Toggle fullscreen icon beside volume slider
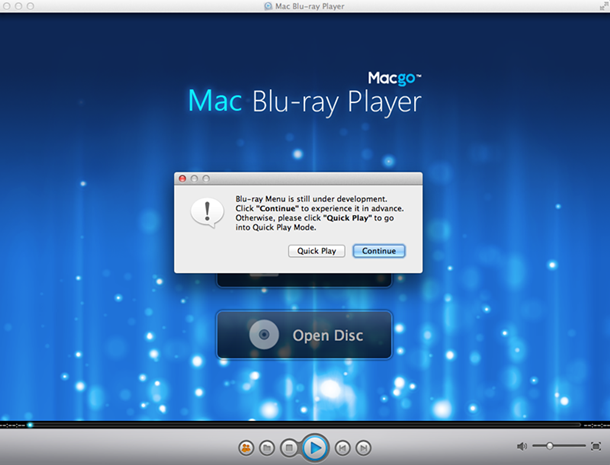The image size is (610, 465). (x=596, y=446)
